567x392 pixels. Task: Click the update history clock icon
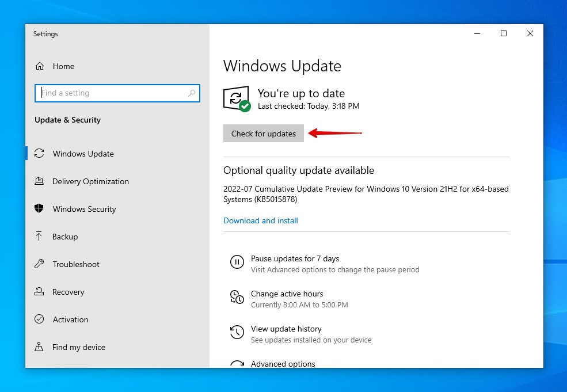pyautogui.click(x=237, y=332)
